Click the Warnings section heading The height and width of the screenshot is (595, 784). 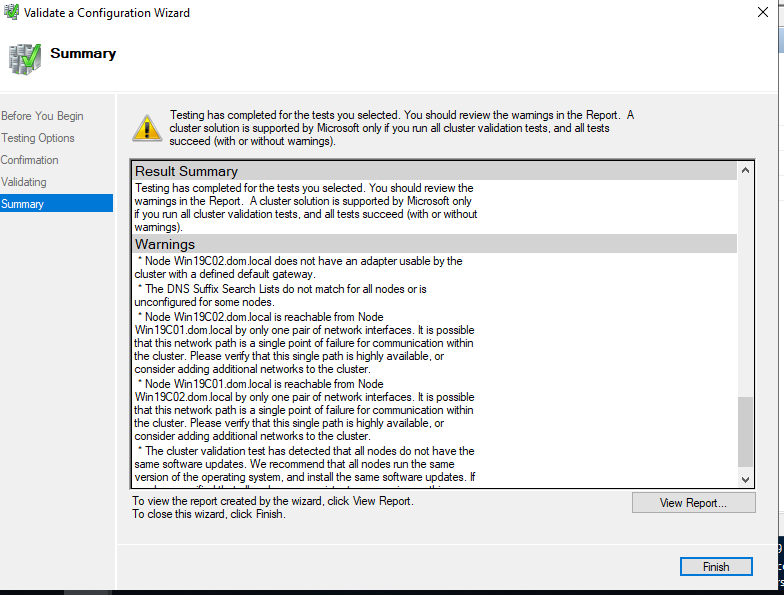(x=165, y=244)
